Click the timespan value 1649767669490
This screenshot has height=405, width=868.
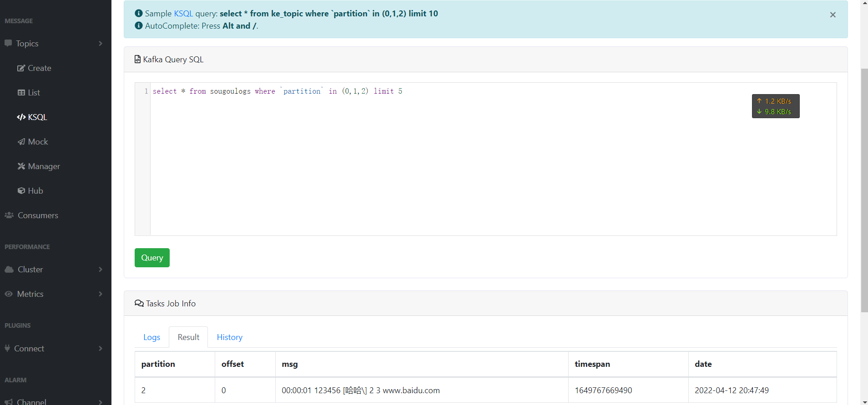603,390
